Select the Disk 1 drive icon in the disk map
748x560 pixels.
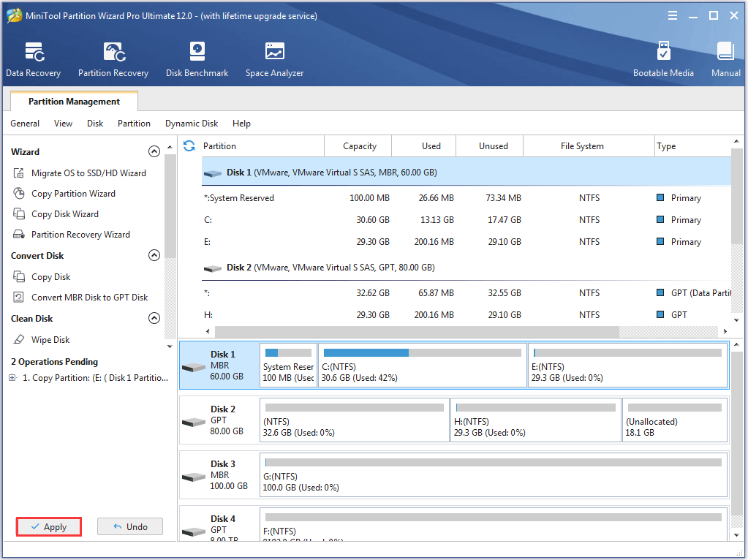coord(194,367)
